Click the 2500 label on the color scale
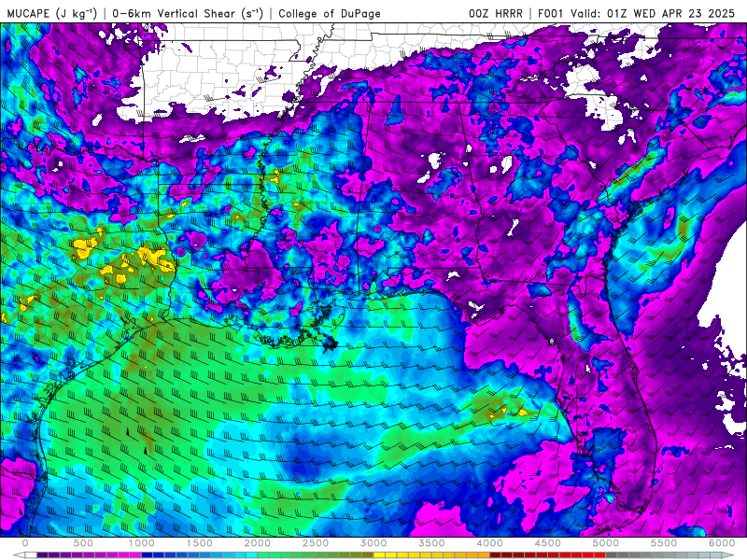The width and height of the screenshot is (747, 560). (316, 543)
